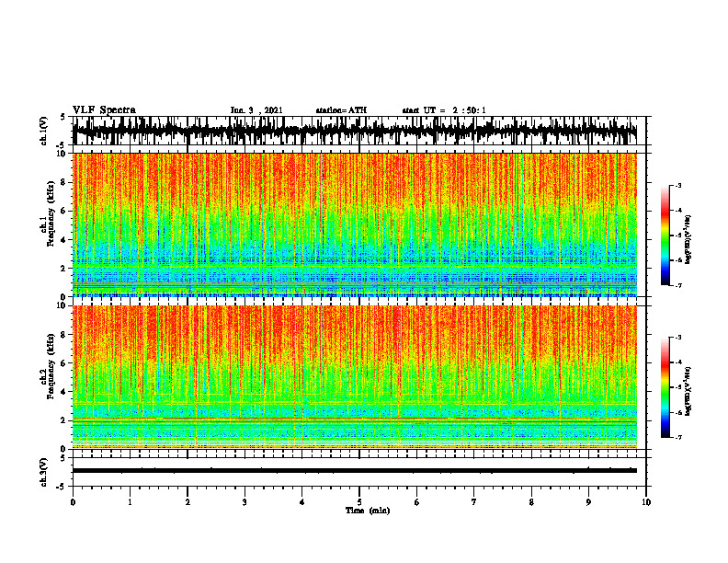Select the "Jan. 3, 2021" date label

256,110
